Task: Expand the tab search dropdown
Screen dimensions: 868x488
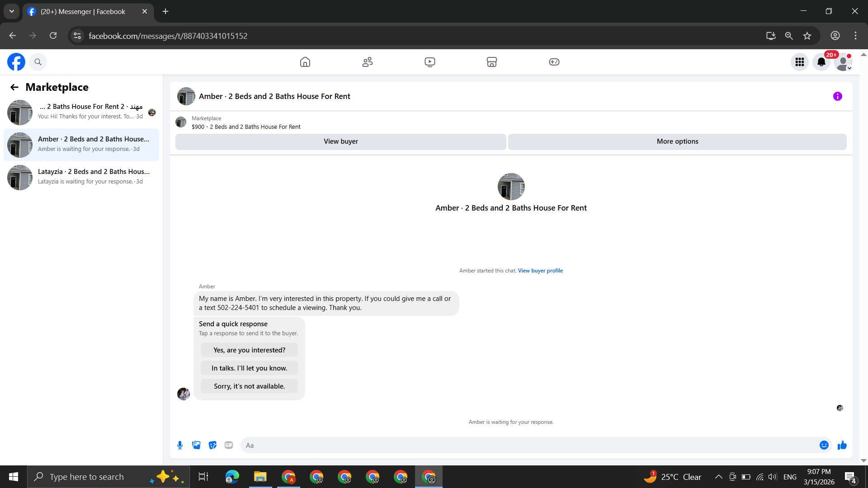Action: tap(12, 11)
